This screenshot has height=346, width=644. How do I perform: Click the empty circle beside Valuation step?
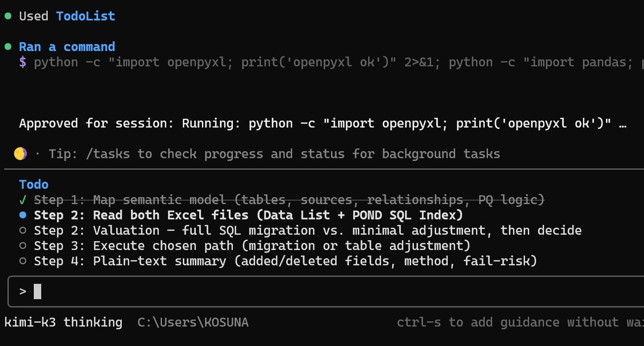point(23,231)
